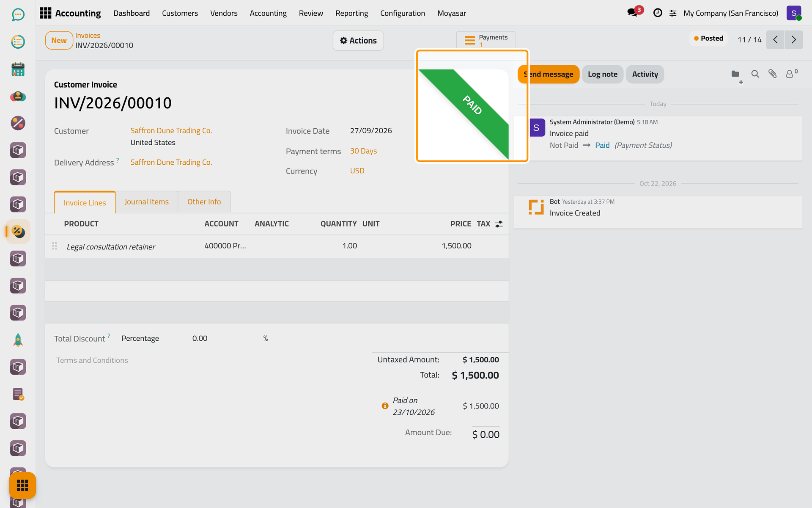Open optional columns settings in invoice lines
The image size is (812, 508).
(499, 224)
